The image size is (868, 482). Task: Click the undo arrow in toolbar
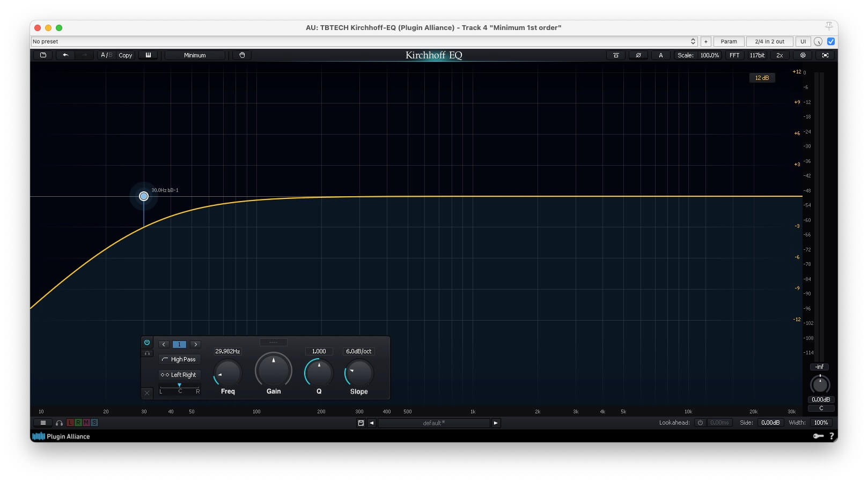[x=65, y=55]
